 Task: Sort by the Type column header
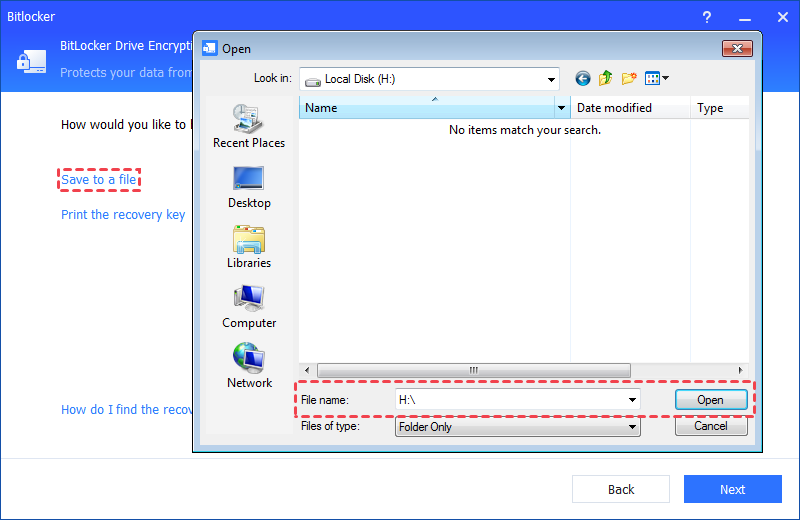719,108
